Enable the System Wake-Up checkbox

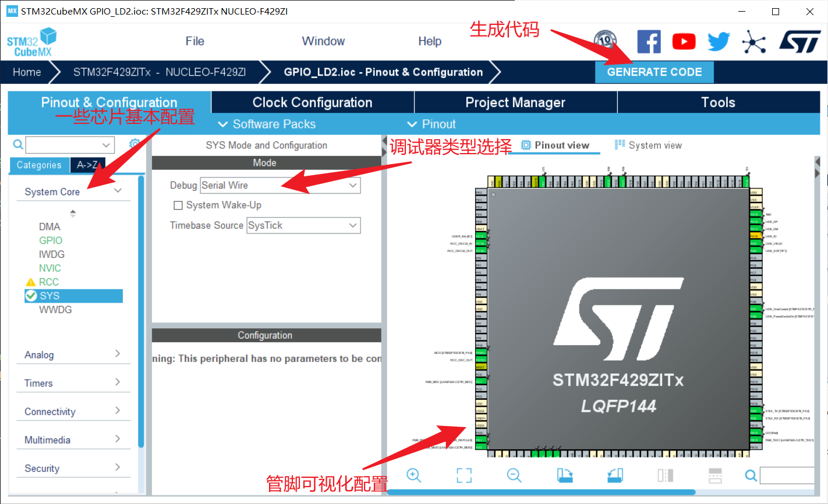coord(178,205)
